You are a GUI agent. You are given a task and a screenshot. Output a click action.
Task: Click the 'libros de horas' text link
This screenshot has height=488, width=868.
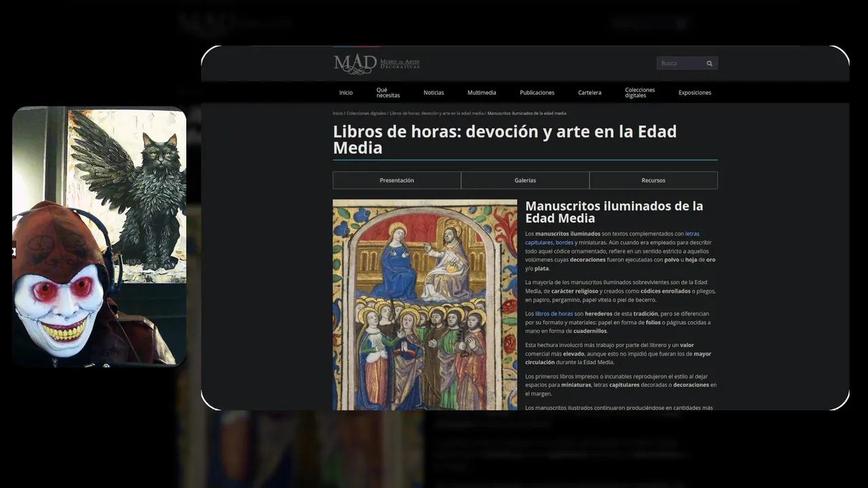(x=554, y=314)
